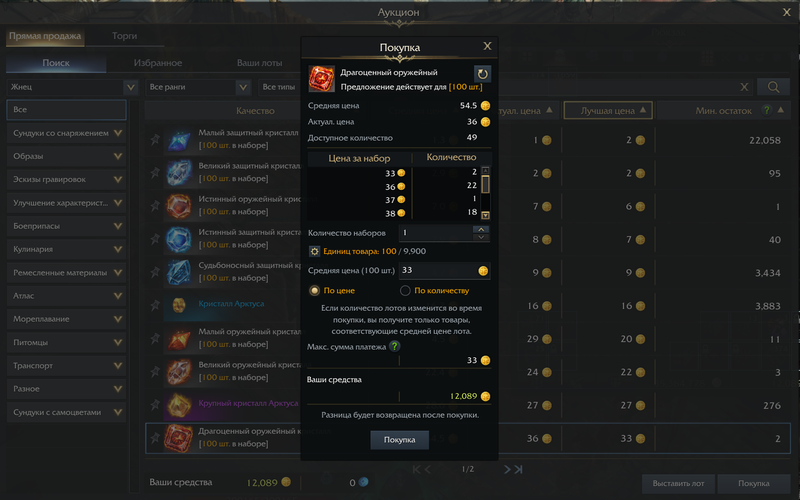Click the price list scrollbar down arrow
Viewport: 800px width, 500px height.
(x=485, y=215)
